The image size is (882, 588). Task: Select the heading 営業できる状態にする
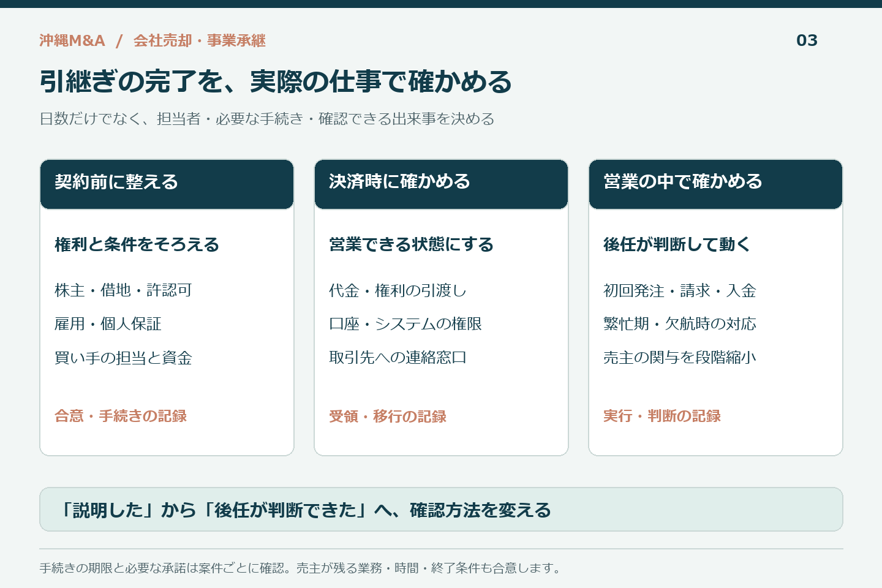[x=412, y=244]
